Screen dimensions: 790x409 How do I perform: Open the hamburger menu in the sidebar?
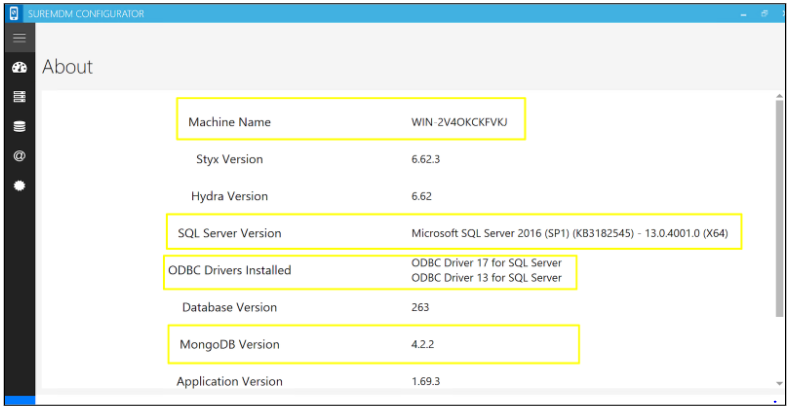pyautogui.click(x=19, y=38)
